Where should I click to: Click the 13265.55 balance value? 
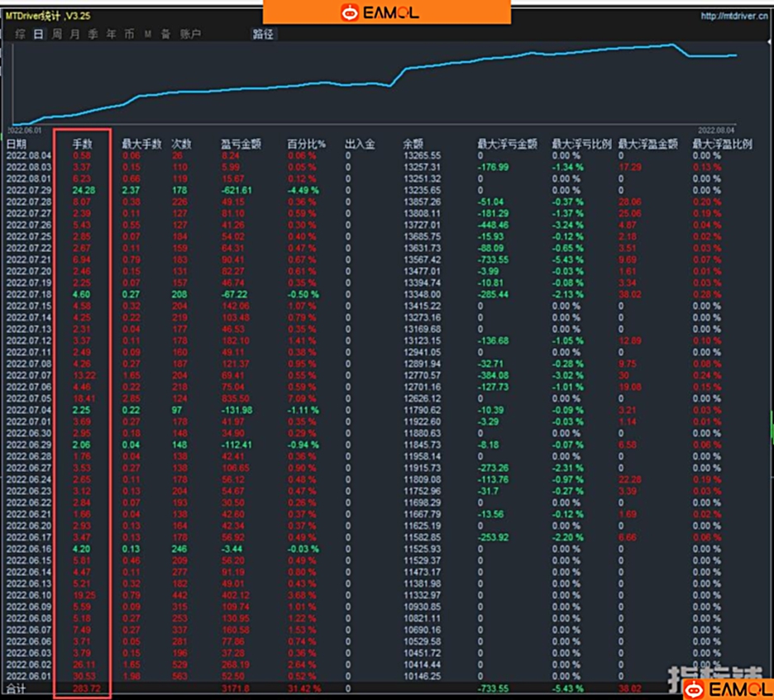tap(423, 156)
